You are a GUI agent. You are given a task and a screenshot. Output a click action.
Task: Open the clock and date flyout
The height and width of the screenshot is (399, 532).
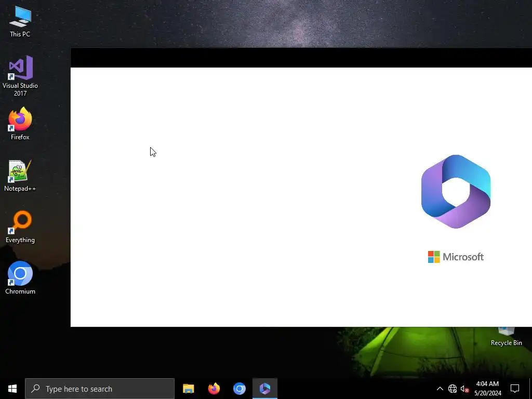(x=487, y=389)
